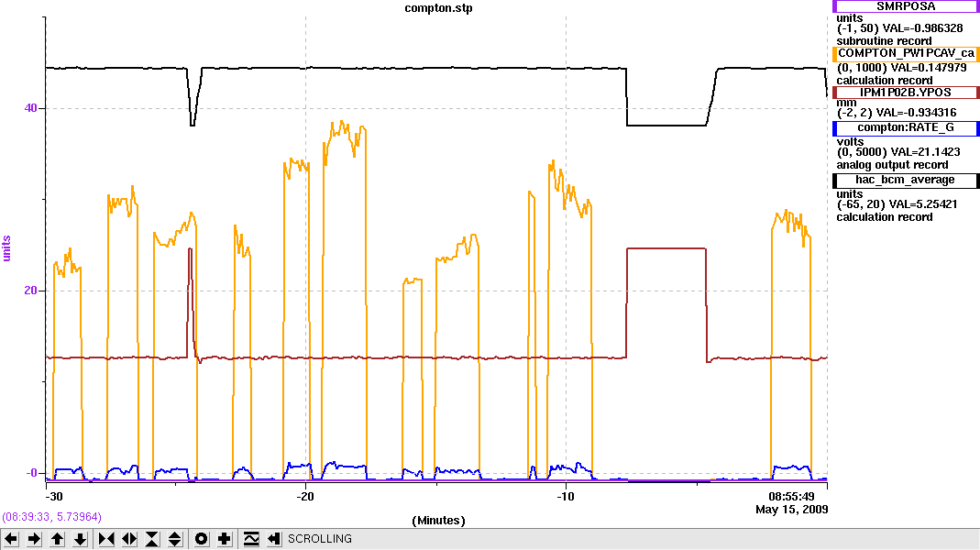
Task: Click the compton.stp plot title
Action: coord(438,8)
